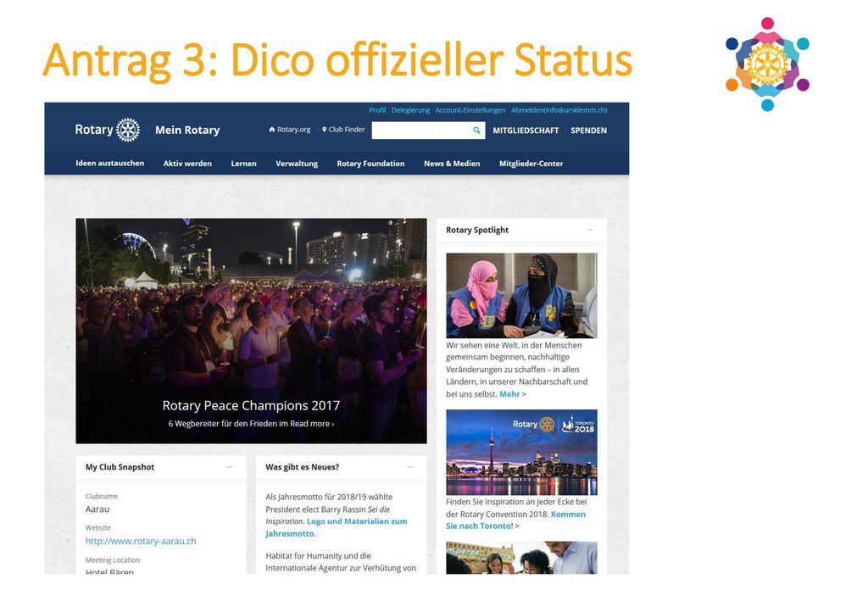Click the search magnifier icon
This screenshot has width=868, height=601.
(x=476, y=131)
